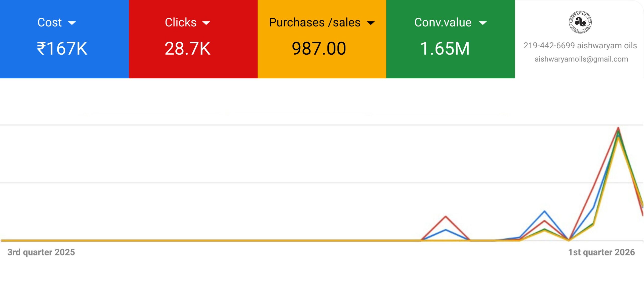Click the 1.65M conversion value
This screenshot has height=296, width=644.
(445, 48)
